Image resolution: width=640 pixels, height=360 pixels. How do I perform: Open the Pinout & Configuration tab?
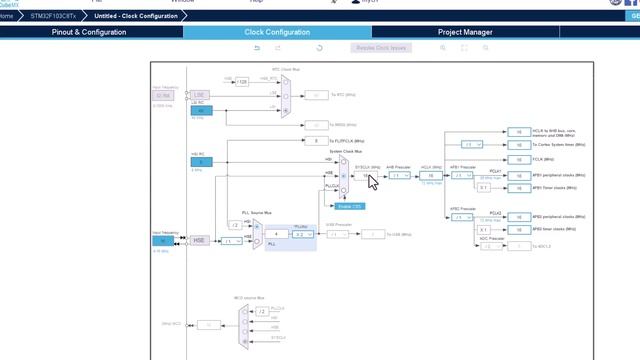89,32
